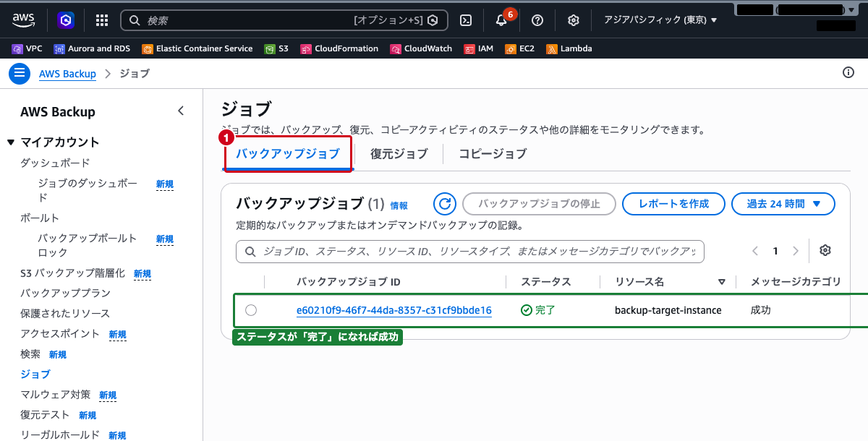Open ダッシュボード in sidebar
868x441 pixels.
tap(55, 163)
